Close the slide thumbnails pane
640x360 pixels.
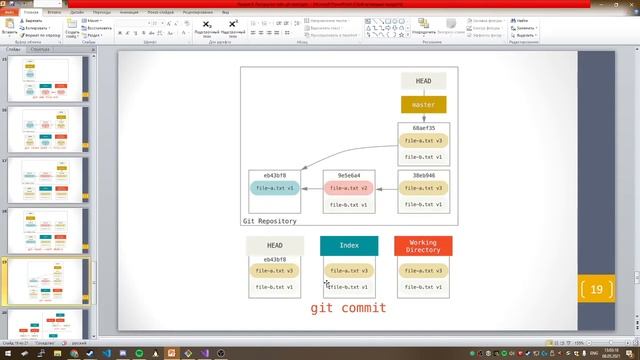[x=93, y=49]
